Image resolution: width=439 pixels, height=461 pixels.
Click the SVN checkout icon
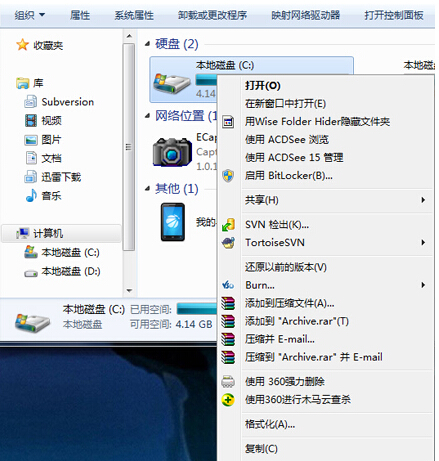[228, 225]
